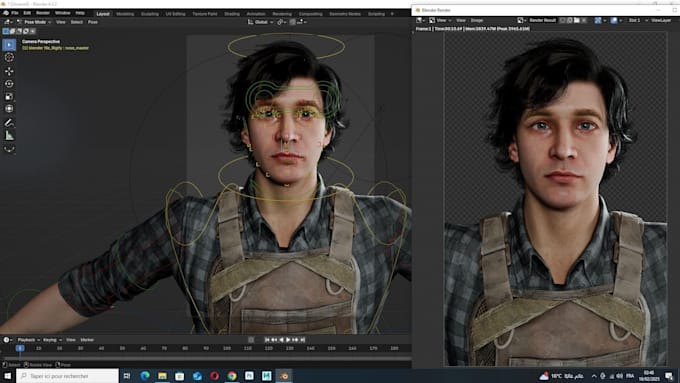680x383 pixels.
Task: Open the 3D viewport editor type selector
Action: pos(8,22)
